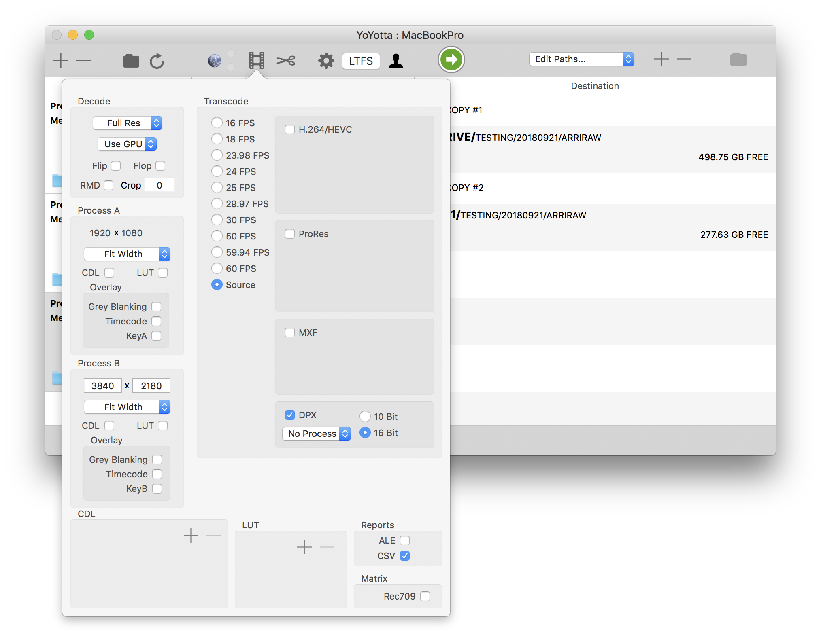Click the scissors icon in toolbar
The height and width of the screenshot is (644, 821).
[286, 61]
